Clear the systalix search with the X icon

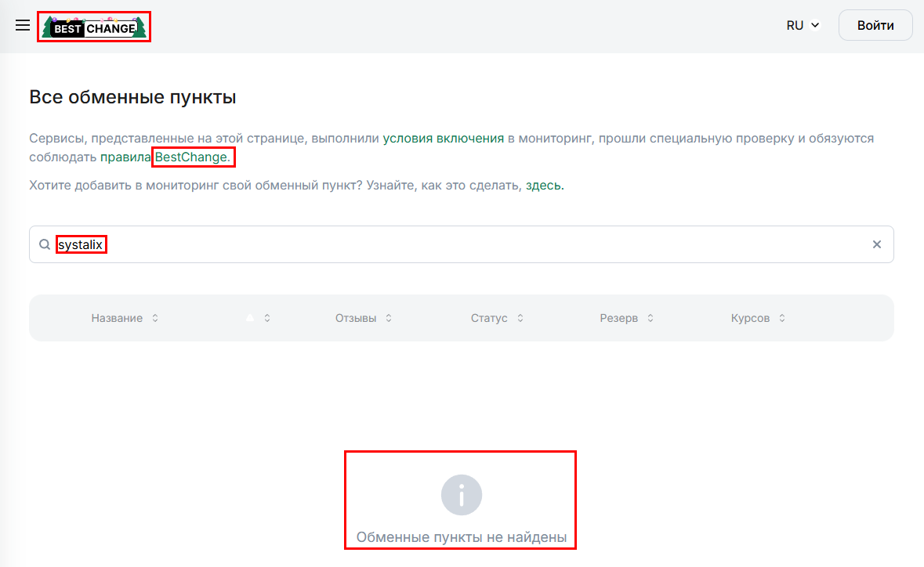coord(876,244)
